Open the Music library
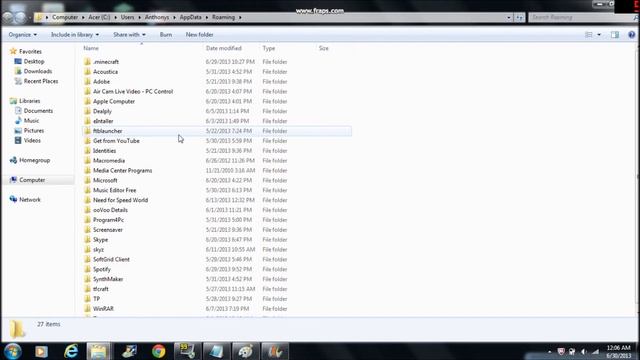Viewport: 640px width, 360px height. coord(31,120)
